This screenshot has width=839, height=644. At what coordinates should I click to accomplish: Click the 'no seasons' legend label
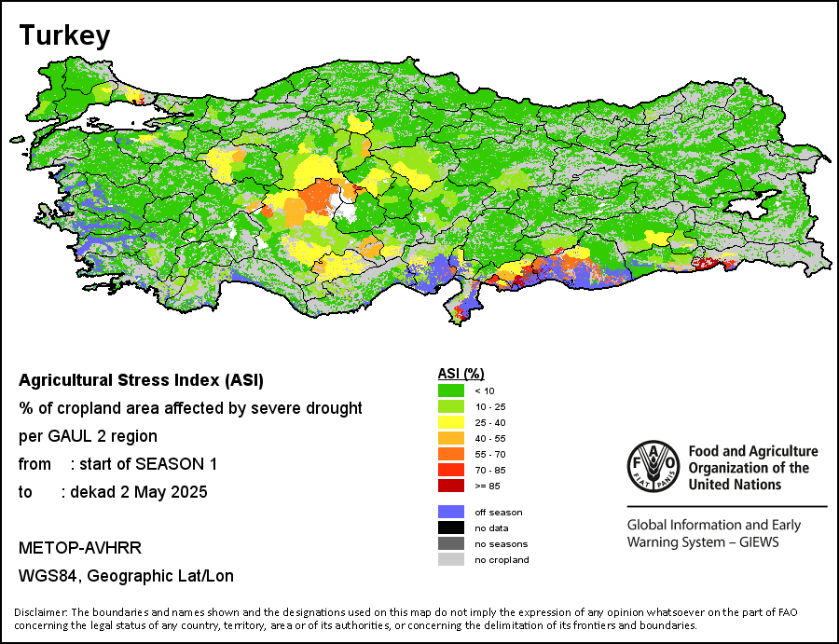(502, 544)
